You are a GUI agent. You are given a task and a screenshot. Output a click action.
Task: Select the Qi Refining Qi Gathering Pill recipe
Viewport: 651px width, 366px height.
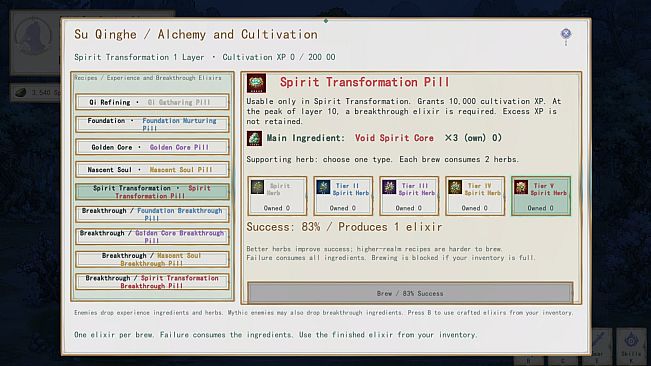(x=152, y=102)
